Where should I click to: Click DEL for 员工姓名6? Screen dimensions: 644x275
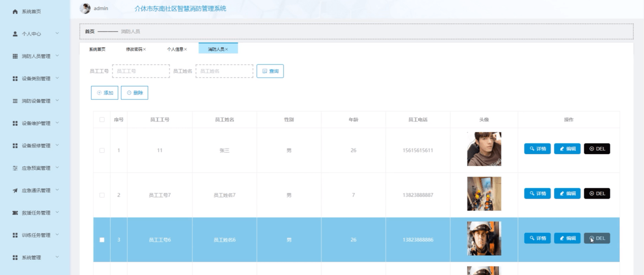point(597,238)
